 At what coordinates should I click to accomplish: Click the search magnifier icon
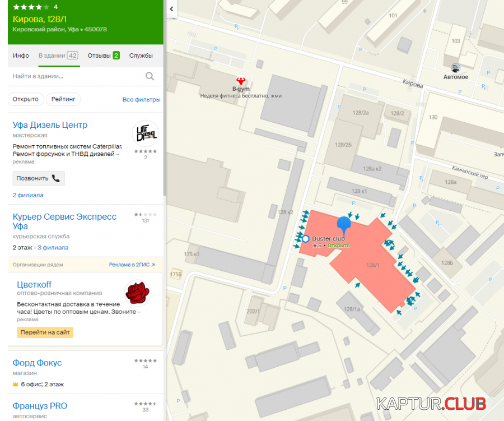[x=150, y=76]
